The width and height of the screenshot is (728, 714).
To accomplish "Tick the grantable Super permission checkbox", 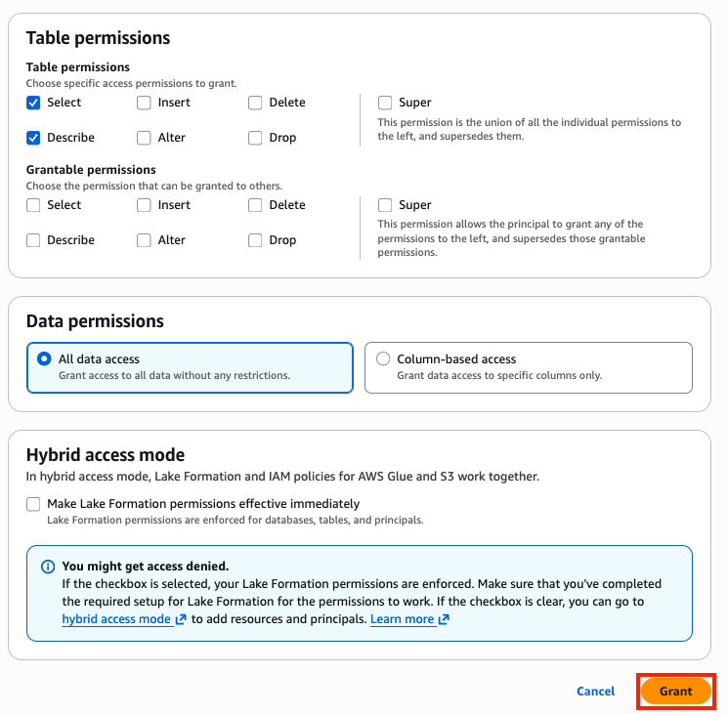I will (x=385, y=205).
